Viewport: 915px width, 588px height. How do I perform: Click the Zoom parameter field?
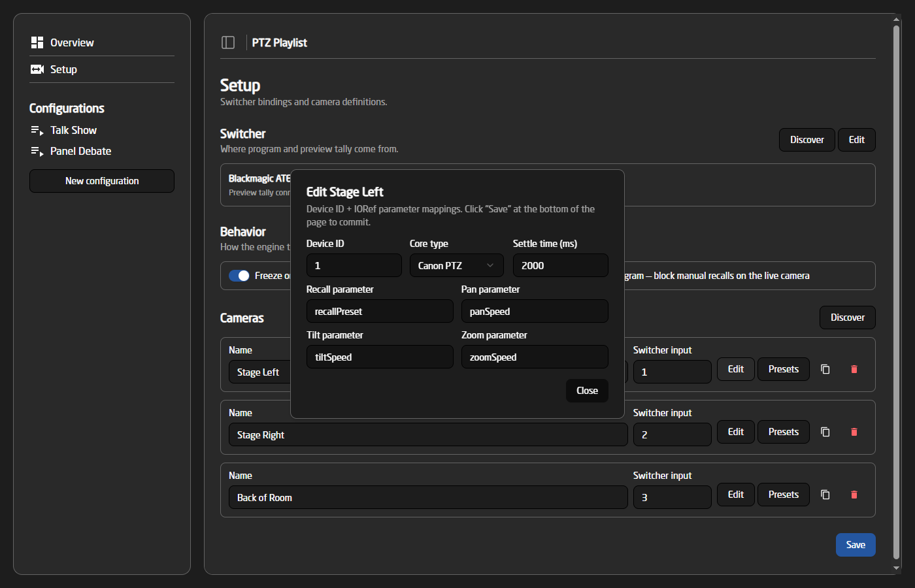pyautogui.click(x=535, y=357)
